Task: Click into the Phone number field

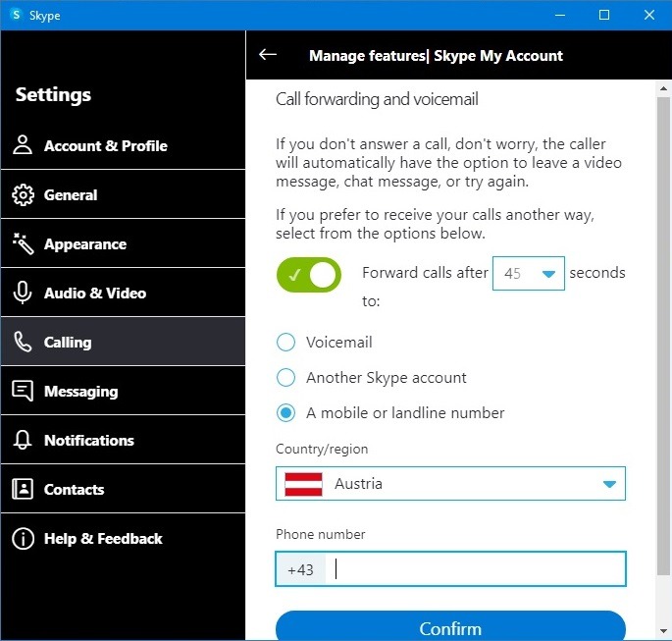Action: pyautogui.click(x=476, y=569)
